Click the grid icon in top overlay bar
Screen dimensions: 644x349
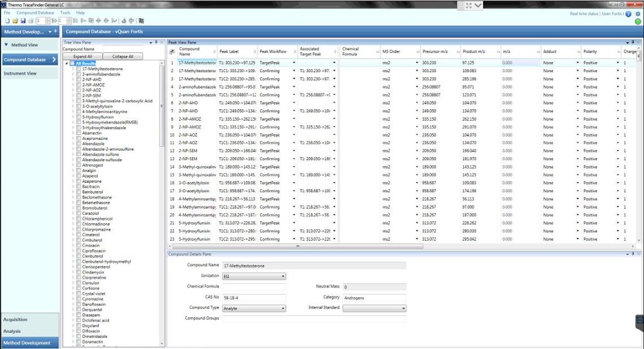click(461, 5)
